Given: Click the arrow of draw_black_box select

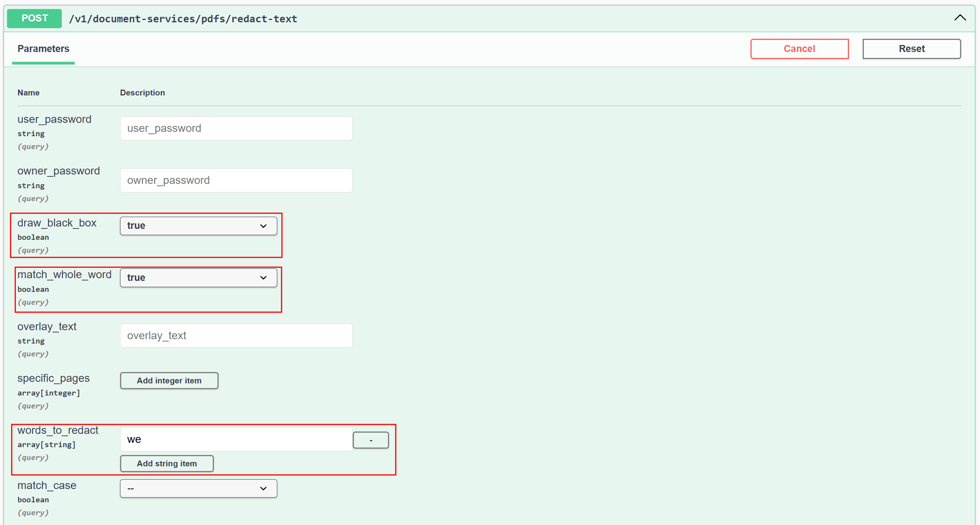Looking at the screenshot, I should tap(263, 226).
